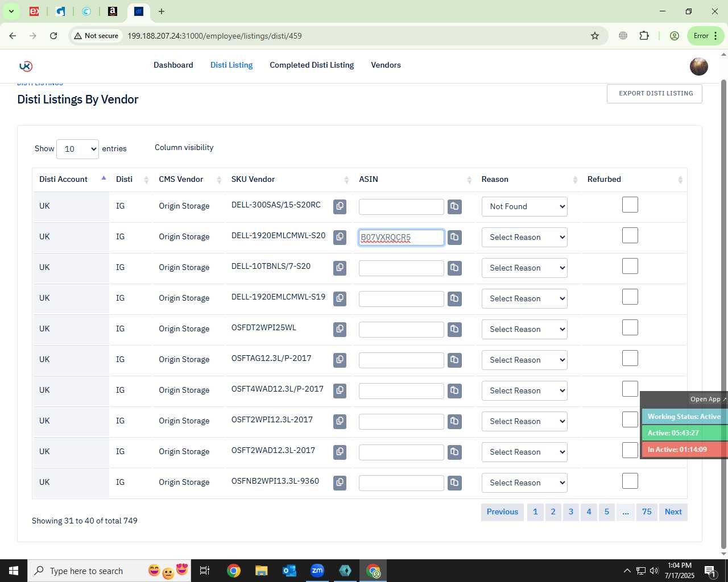728x582 pixels.
Task: Open the Show entries count dropdown
Action: 77,149
